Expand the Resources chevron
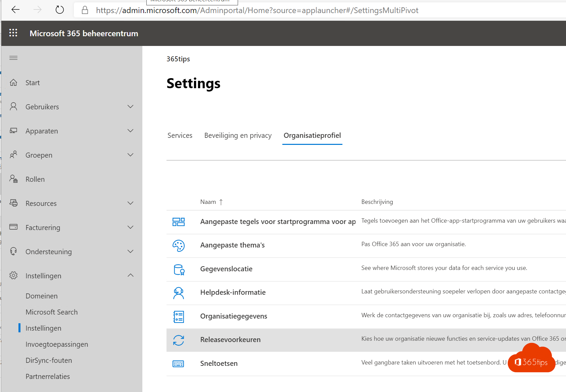Screen dimensions: 566x392 pyautogui.click(x=131, y=203)
